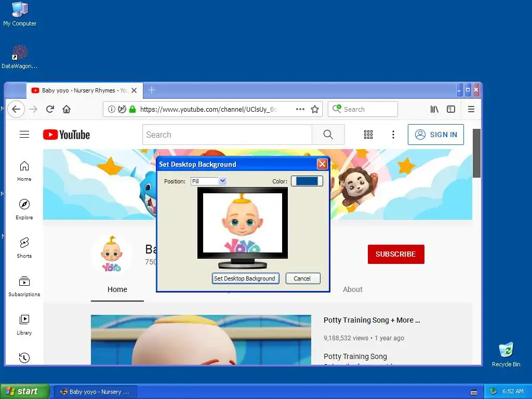Click taskbar tray keyboard icon
Viewport: 532px width, 399px height.
pos(474,392)
